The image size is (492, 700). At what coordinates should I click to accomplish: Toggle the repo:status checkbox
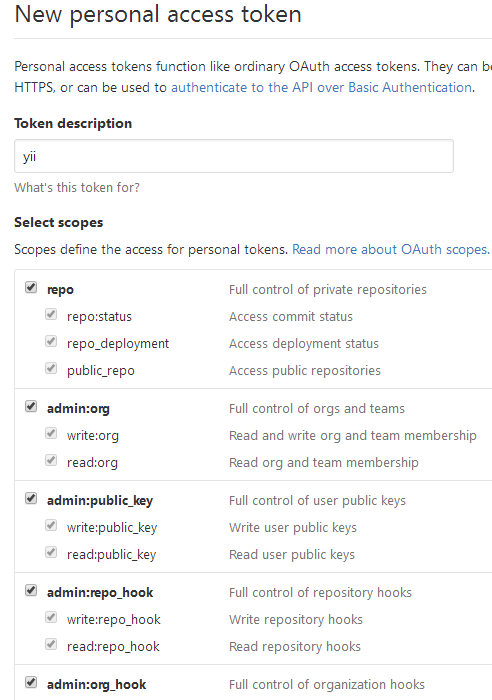pyautogui.click(x=51, y=314)
